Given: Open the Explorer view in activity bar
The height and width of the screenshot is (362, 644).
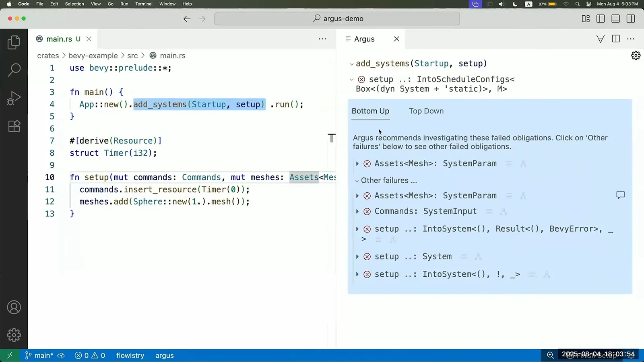Looking at the screenshot, I should point(14,42).
